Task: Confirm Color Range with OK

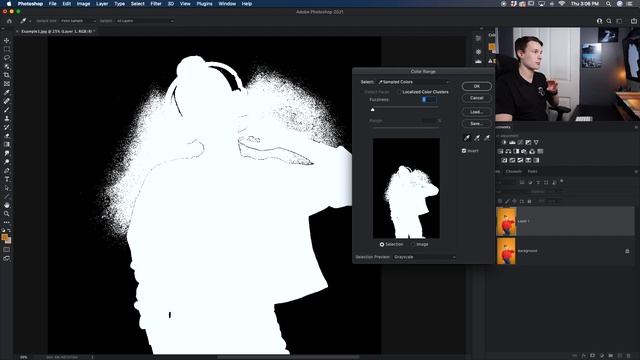Action: click(476, 87)
